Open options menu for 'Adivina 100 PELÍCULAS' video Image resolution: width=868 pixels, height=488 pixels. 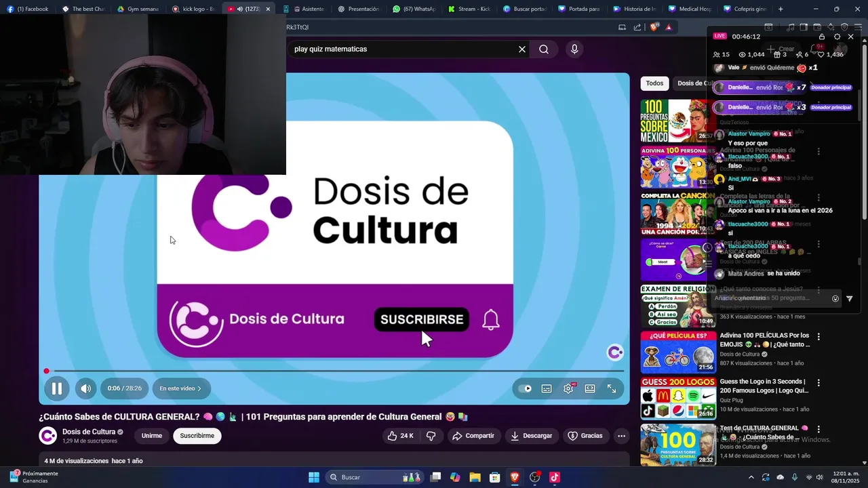pos(818,336)
